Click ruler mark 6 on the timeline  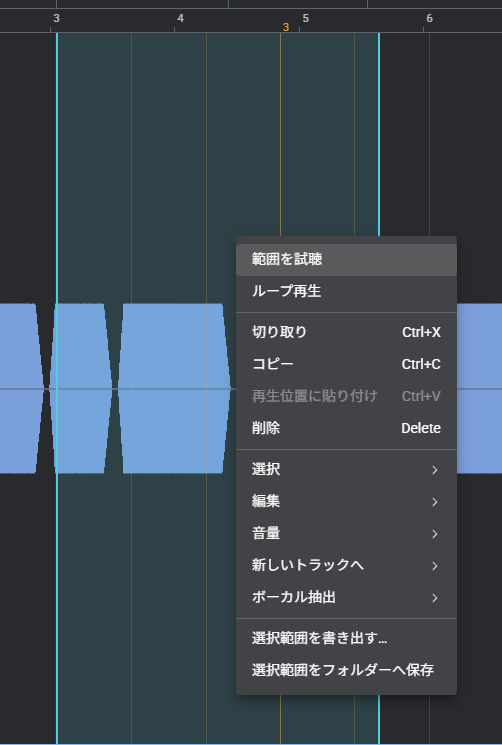tap(429, 19)
